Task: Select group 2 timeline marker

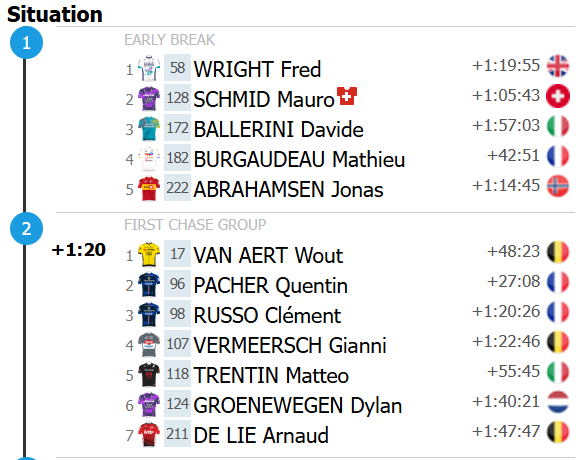Action: click(26, 228)
